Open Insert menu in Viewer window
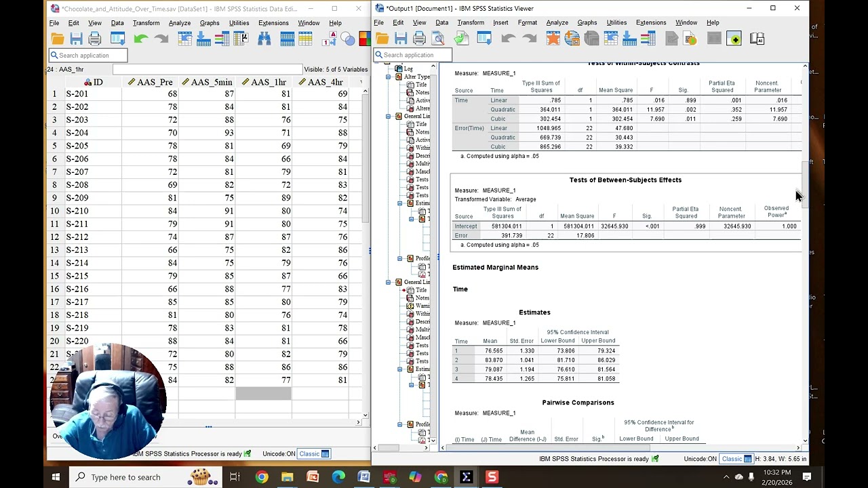 point(500,22)
